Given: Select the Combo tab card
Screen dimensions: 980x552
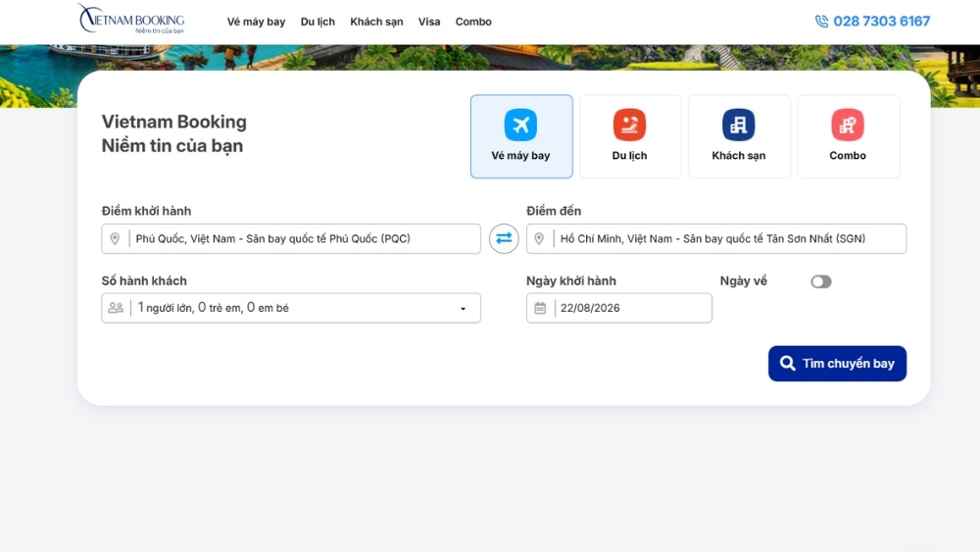Looking at the screenshot, I should (x=848, y=136).
